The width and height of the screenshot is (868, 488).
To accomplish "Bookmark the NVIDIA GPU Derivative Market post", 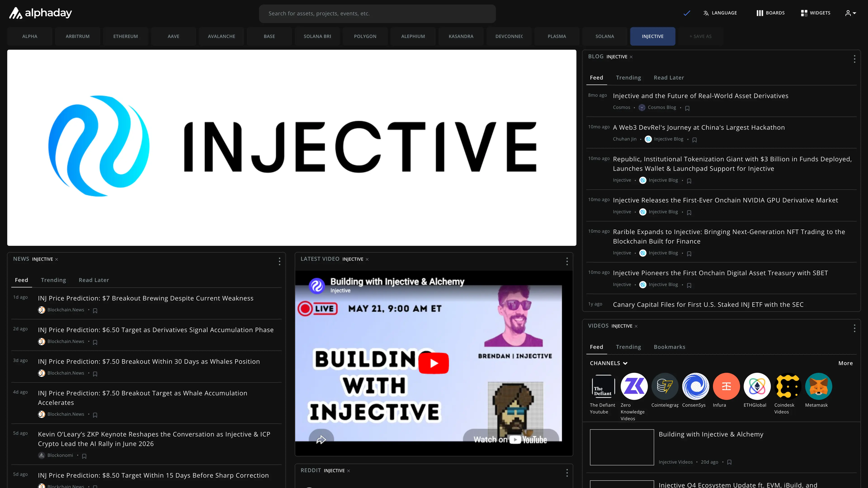I will [689, 213].
